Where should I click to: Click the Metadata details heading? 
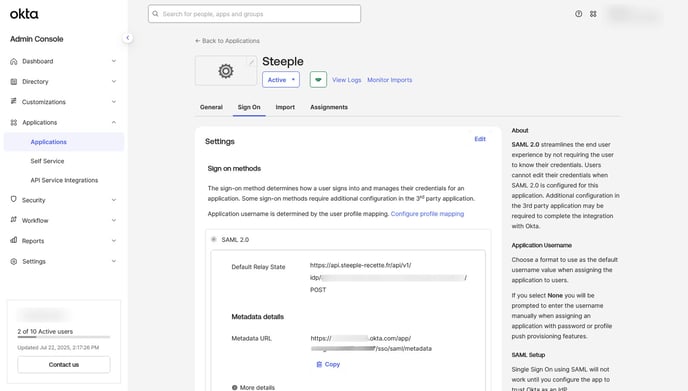pos(258,316)
